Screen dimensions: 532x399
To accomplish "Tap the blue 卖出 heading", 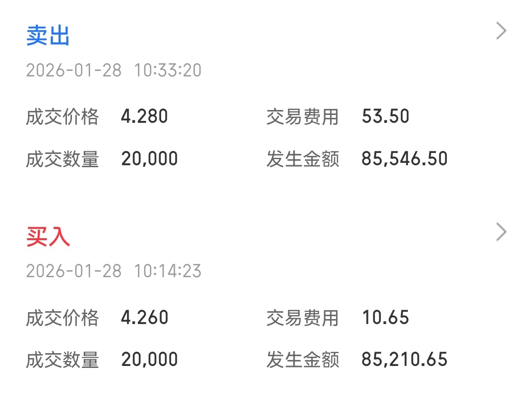I will coord(48,36).
